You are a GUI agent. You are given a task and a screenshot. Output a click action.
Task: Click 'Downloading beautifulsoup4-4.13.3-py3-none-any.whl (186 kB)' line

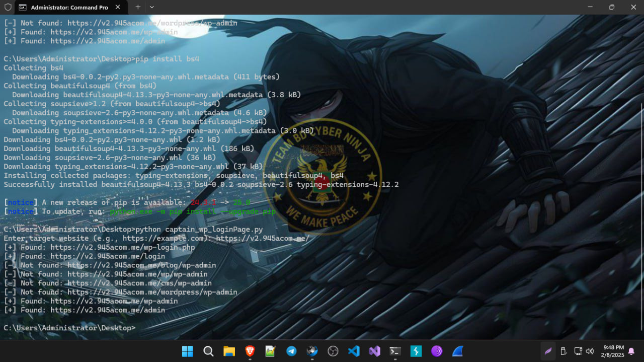(129, 149)
